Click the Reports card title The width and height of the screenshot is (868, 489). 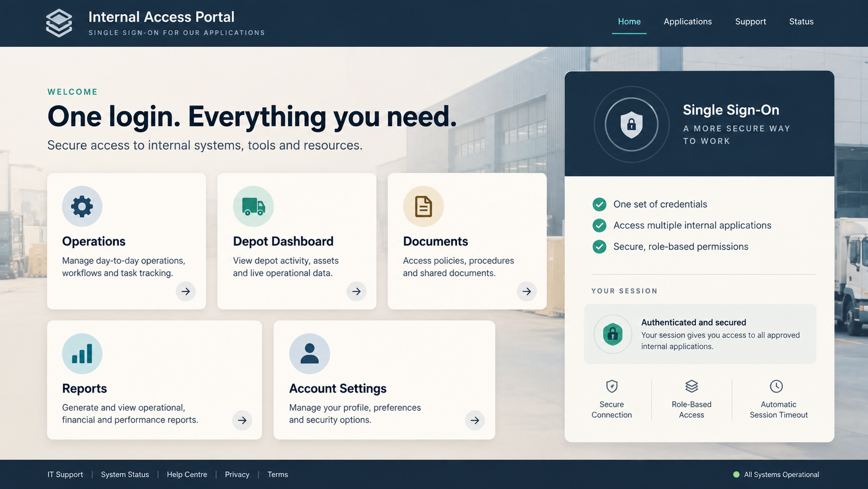pyautogui.click(x=85, y=388)
